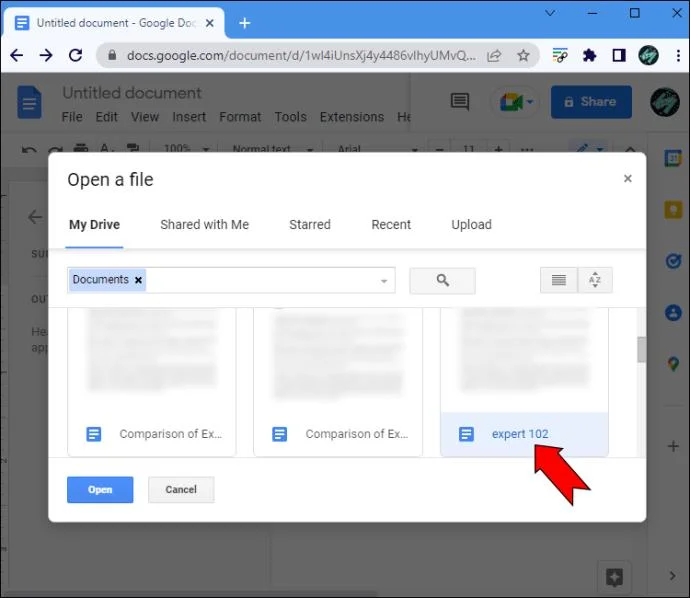Open the Edit menu

(x=106, y=117)
